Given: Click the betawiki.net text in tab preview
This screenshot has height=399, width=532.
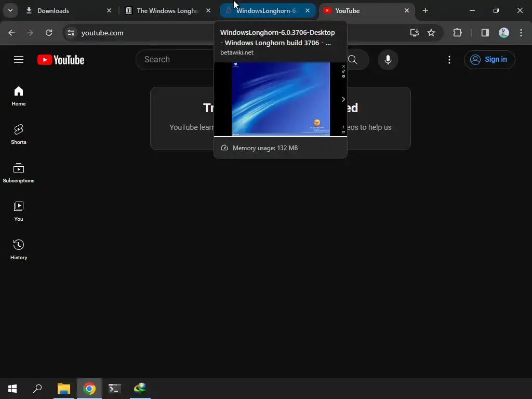Looking at the screenshot, I should (x=237, y=52).
